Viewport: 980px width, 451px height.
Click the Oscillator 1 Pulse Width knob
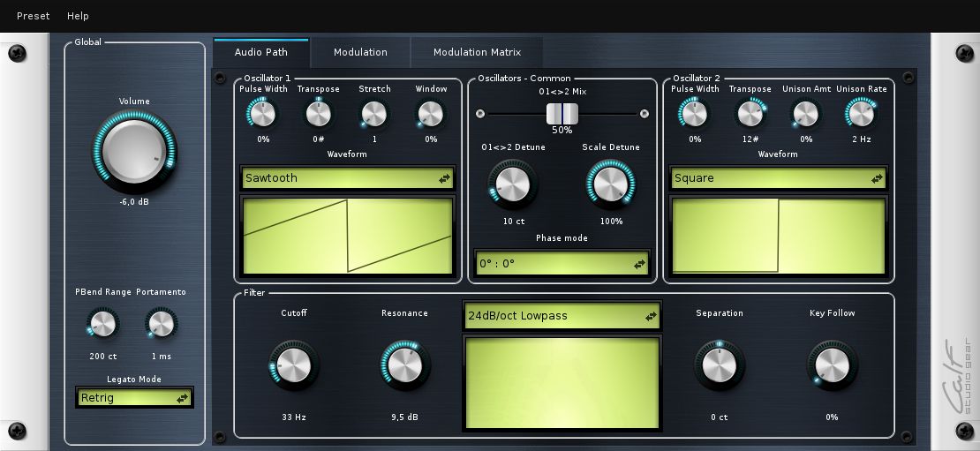(x=262, y=114)
